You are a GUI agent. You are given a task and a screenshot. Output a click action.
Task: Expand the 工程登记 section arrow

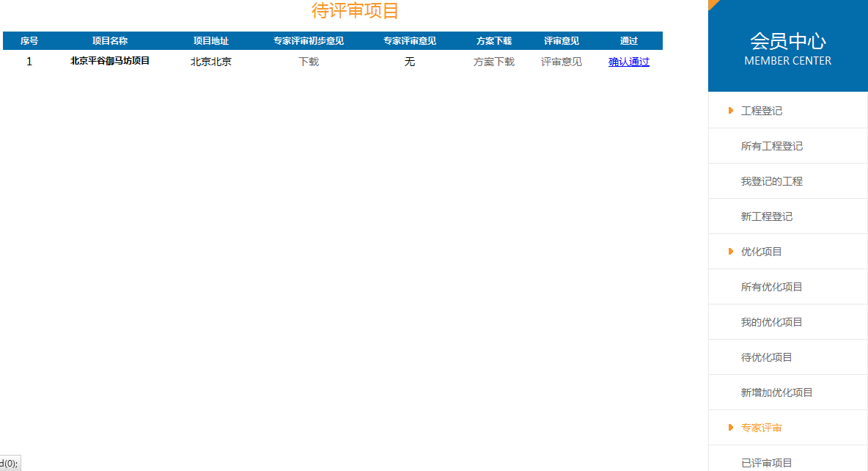729,110
